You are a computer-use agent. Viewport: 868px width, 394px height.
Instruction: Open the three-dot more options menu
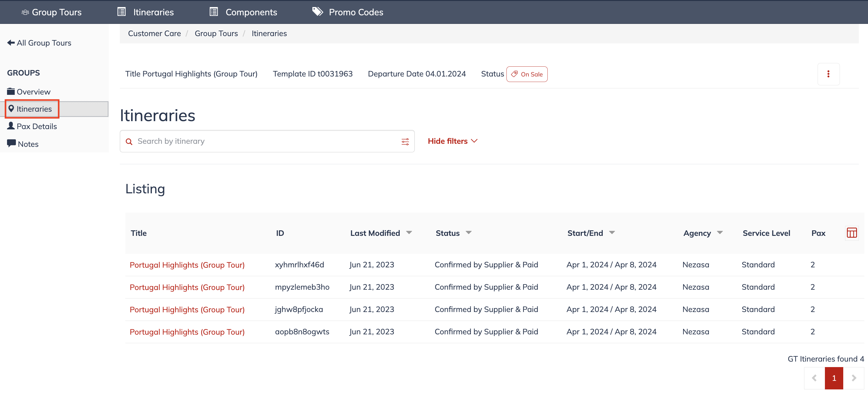(828, 74)
